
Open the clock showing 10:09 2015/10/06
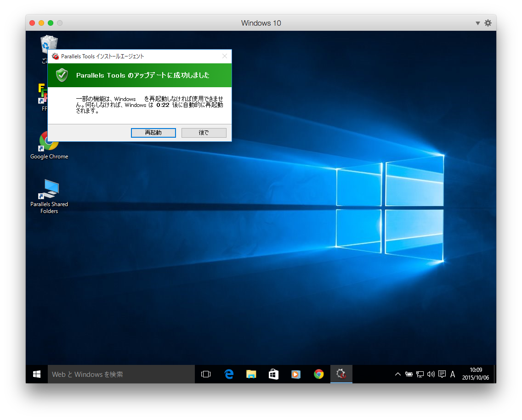click(476, 374)
